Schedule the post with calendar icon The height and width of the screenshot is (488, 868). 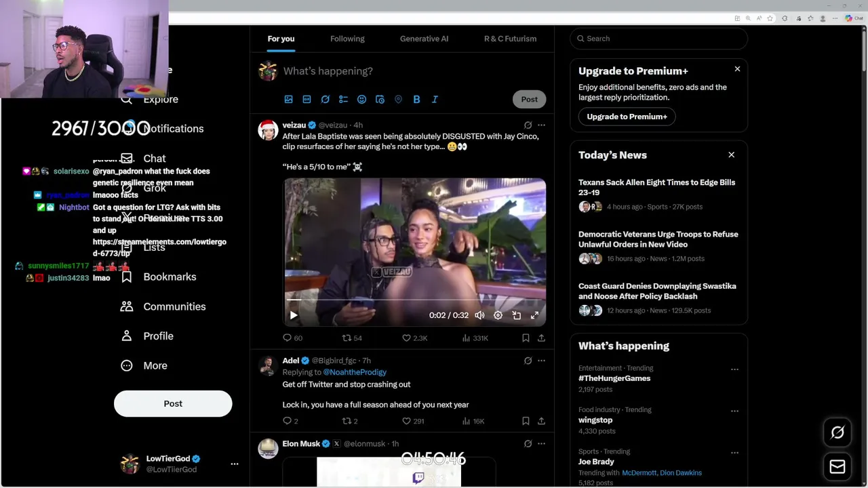(x=380, y=100)
